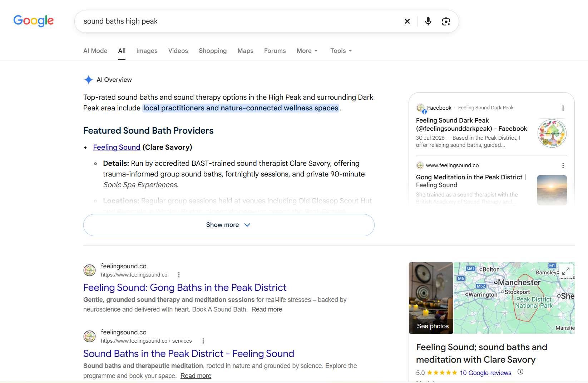Click the info icon next to Google reviews
The height and width of the screenshot is (383, 588).
click(520, 372)
